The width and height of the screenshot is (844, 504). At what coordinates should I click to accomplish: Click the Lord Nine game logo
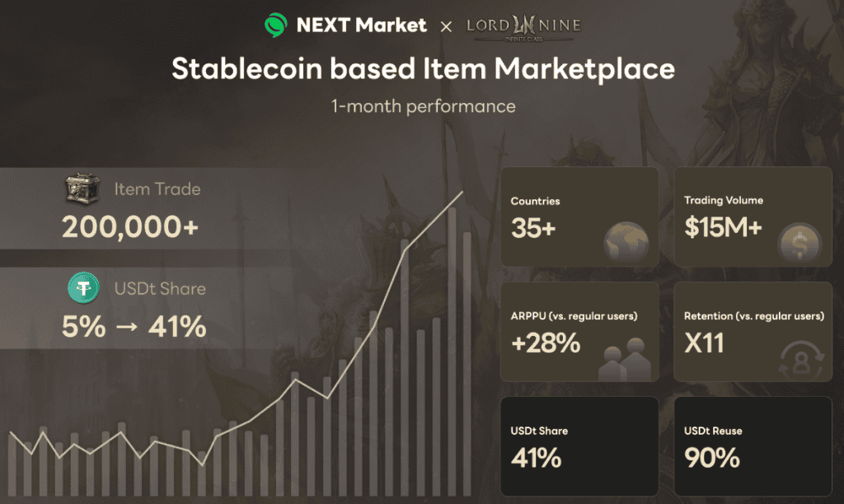coord(523,26)
